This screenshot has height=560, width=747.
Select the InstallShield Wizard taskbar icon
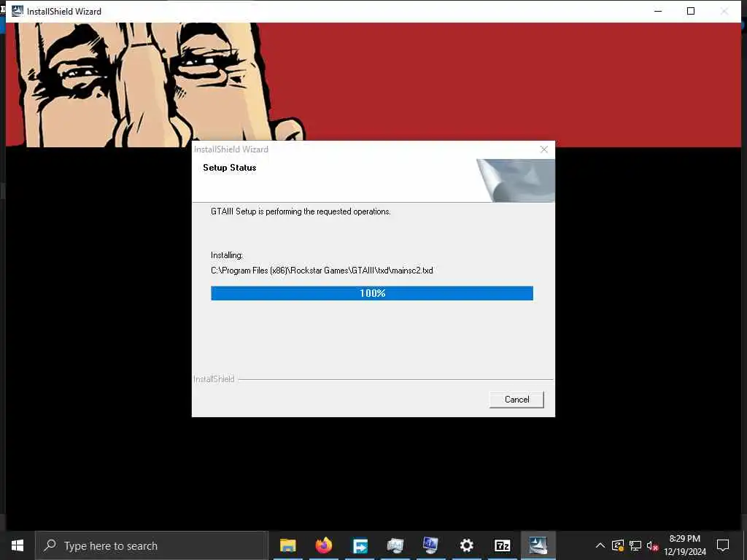[x=538, y=545]
